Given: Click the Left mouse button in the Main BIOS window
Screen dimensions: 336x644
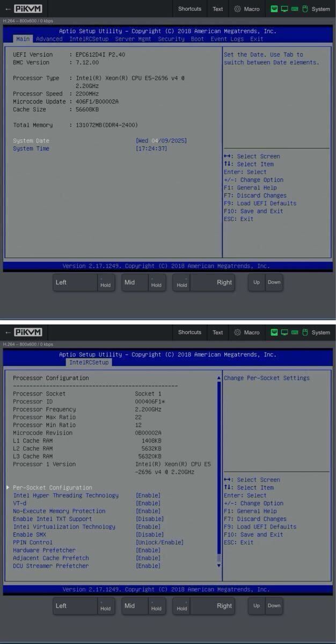Looking at the screenshot, I should (x=75, y=283).
